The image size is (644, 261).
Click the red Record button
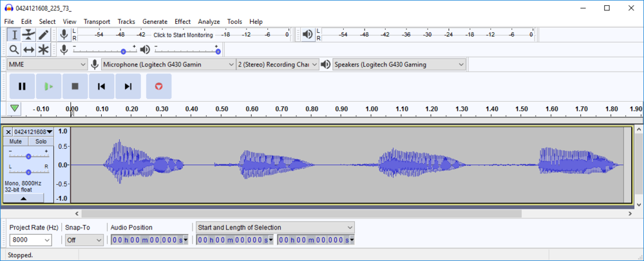159,86
